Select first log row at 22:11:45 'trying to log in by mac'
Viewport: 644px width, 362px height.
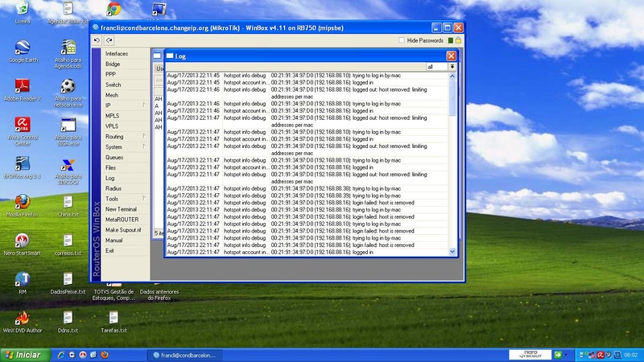coord(307,76)
